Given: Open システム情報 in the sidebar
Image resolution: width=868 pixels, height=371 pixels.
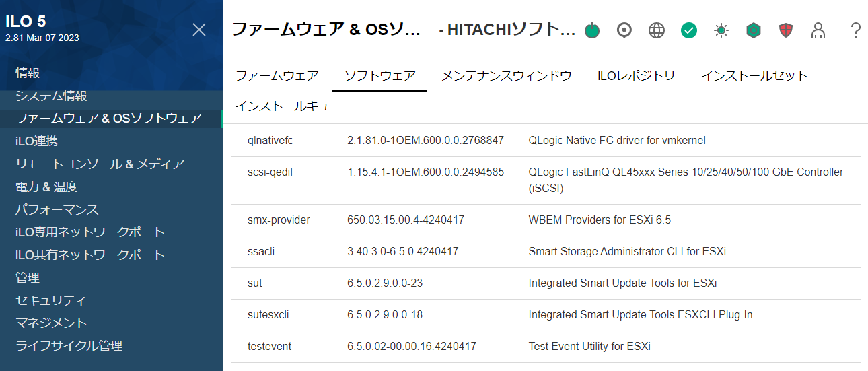Looking at the screenshot, I should (51, 96).
